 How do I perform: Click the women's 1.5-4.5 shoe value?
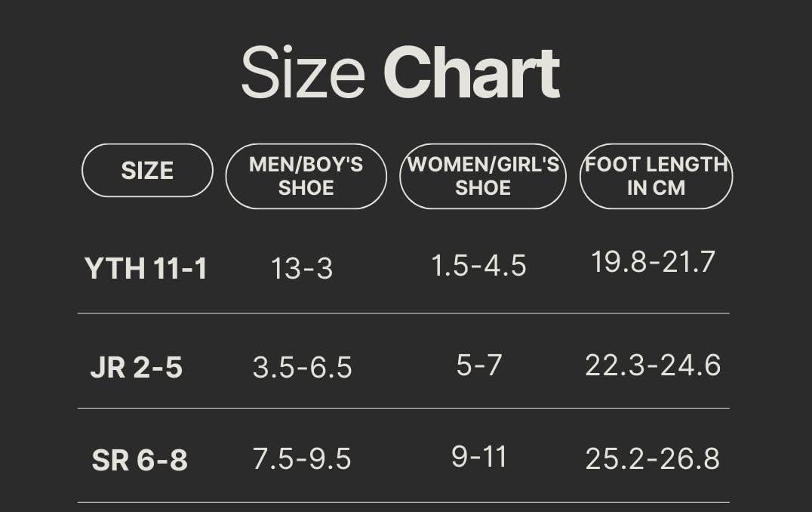click(478, 266)
